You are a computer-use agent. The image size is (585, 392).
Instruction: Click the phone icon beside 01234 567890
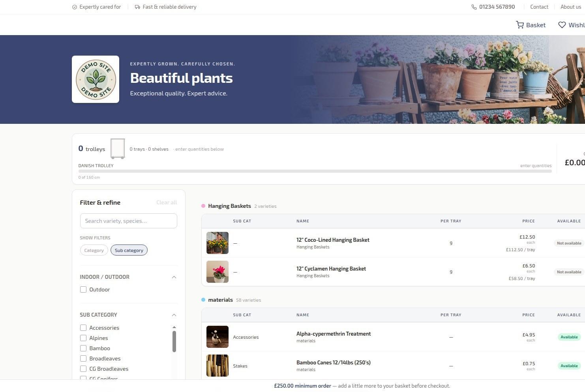[474, 7]
